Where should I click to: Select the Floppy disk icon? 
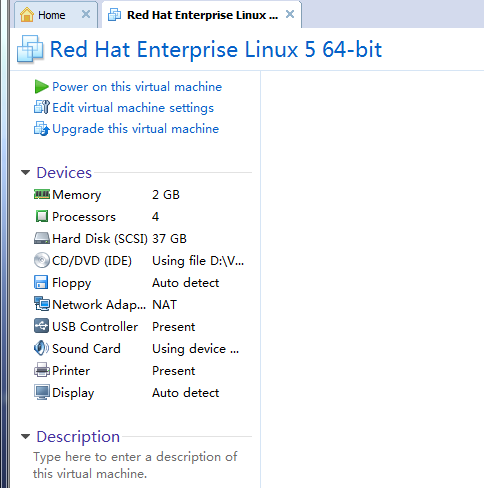41,282
